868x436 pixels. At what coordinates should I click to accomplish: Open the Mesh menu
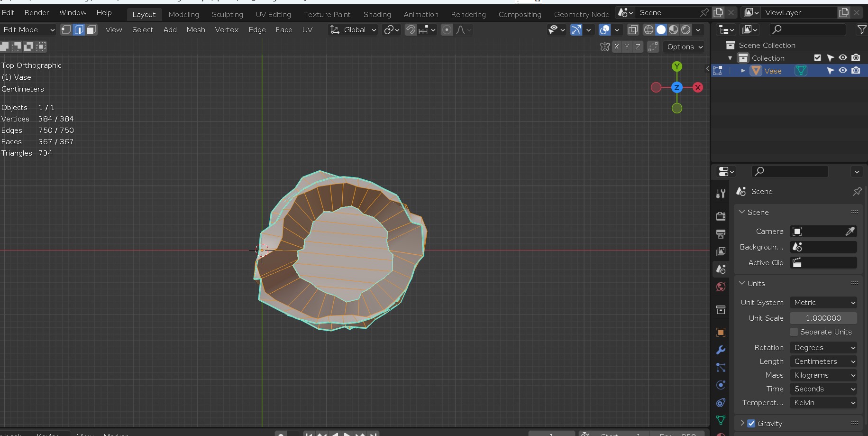(195, 30)
